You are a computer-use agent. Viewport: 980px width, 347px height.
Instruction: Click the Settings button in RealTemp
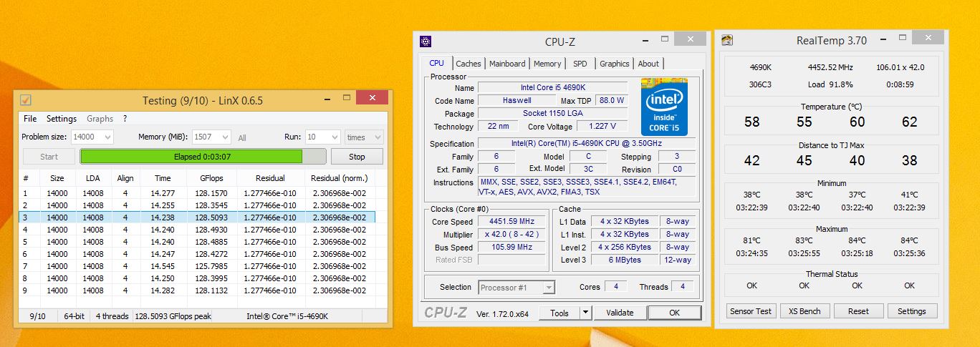click(x=911, y=311)
